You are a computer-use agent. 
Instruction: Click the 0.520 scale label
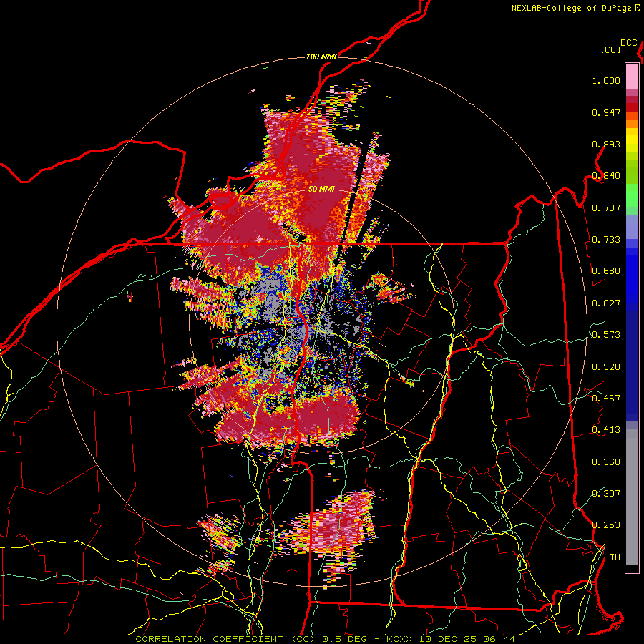[606, 367]
